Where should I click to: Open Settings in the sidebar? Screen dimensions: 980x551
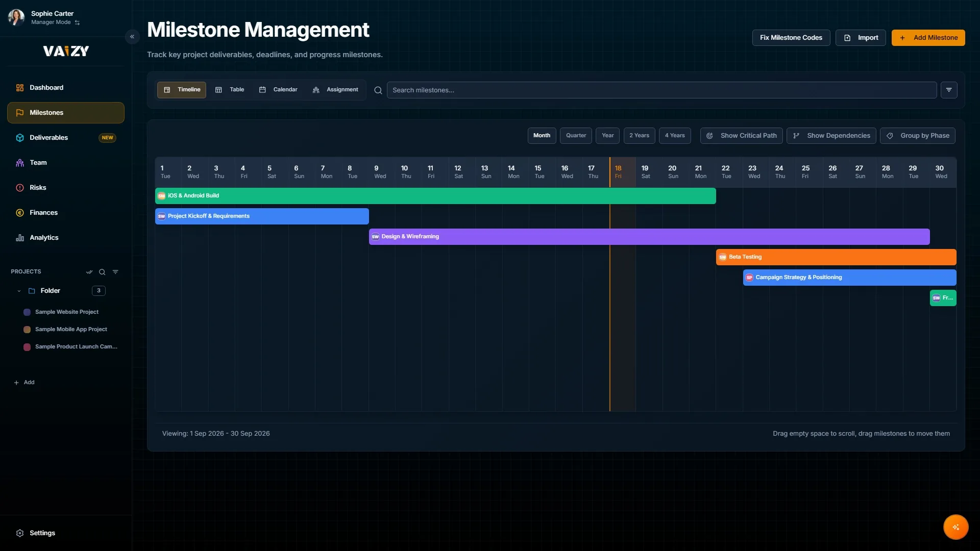click(x=66, y=533)
